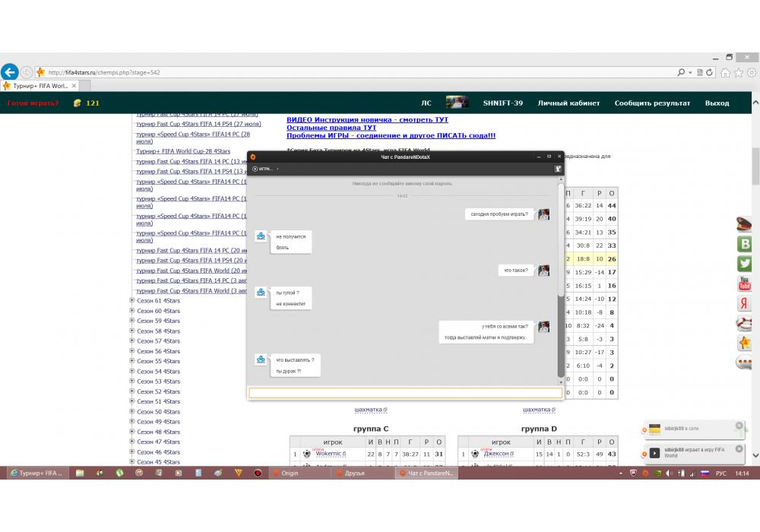760x532 pixels.
Task: Click the military cap sidebar icon
Action: point(744,224)
